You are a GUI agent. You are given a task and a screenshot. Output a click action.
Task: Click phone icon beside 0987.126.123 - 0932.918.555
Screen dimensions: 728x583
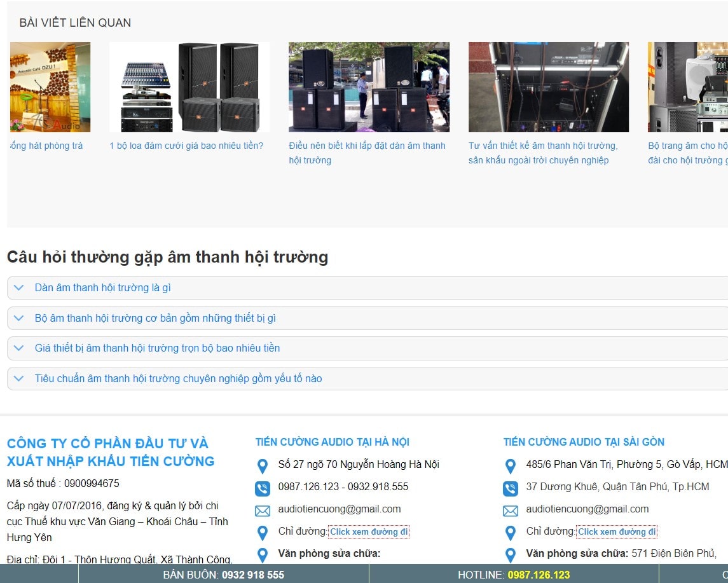tap(263, 488)
